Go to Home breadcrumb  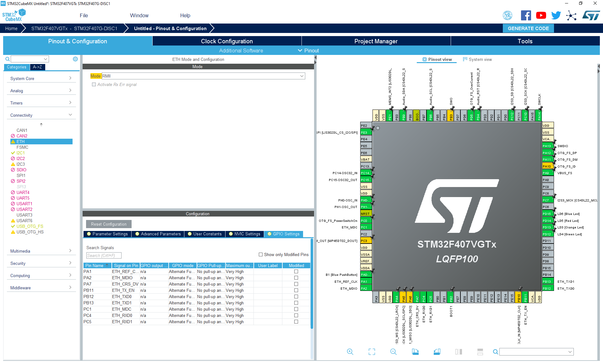(11, 28)
